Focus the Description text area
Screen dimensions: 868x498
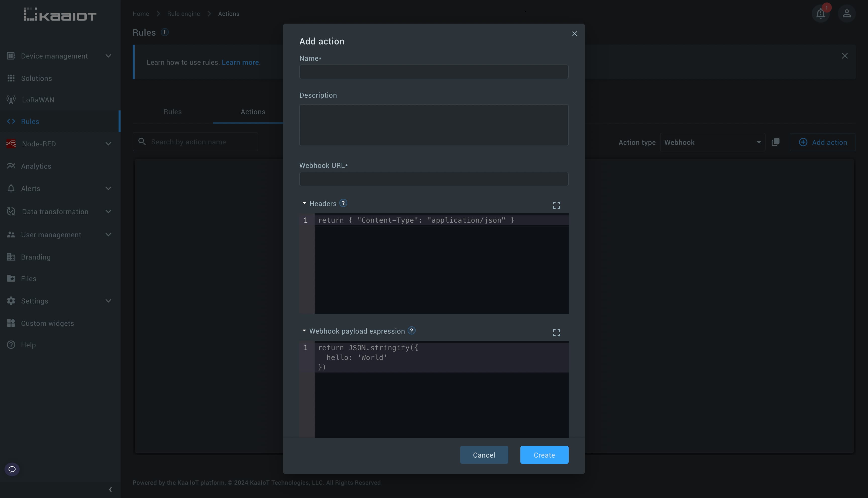[434, 125]
